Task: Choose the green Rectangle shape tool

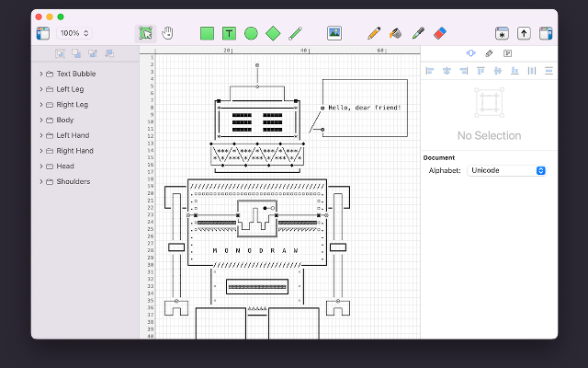Action: tap(207, 33)
